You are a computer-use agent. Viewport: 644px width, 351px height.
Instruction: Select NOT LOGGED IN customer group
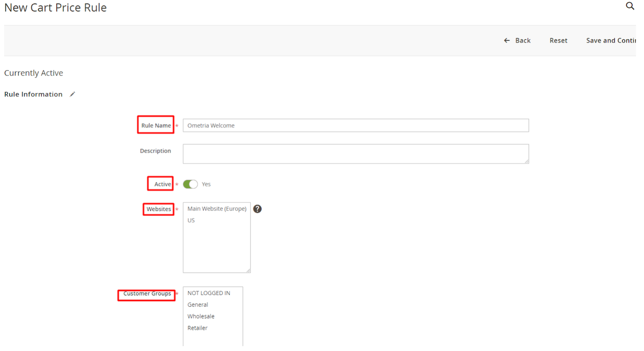(x=209, y=293)
